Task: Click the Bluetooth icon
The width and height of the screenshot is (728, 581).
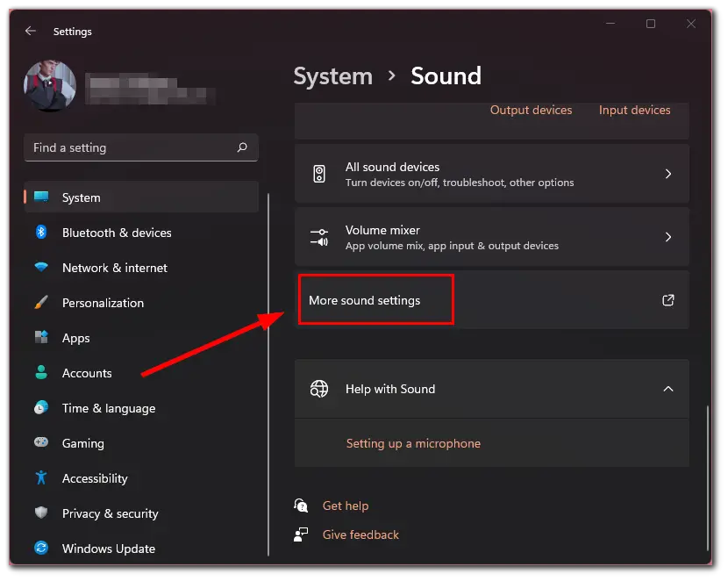Action: 41,232
